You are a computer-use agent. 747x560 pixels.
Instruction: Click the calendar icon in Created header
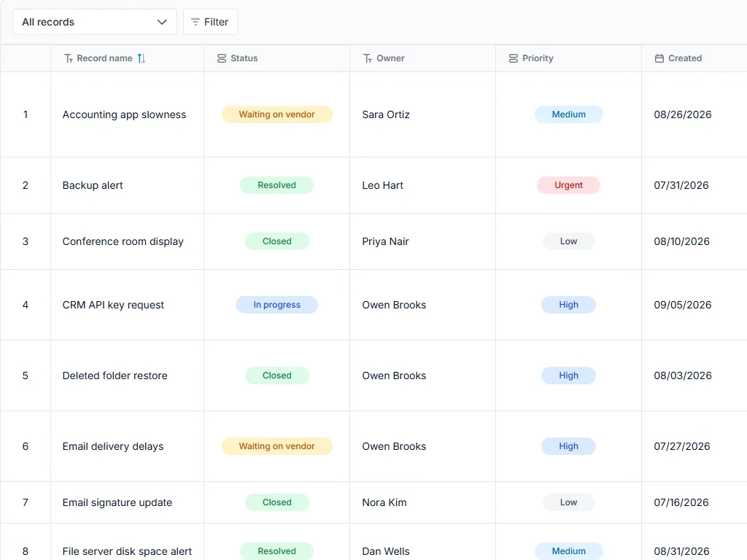pyautogui.click(x=659, y=58)
